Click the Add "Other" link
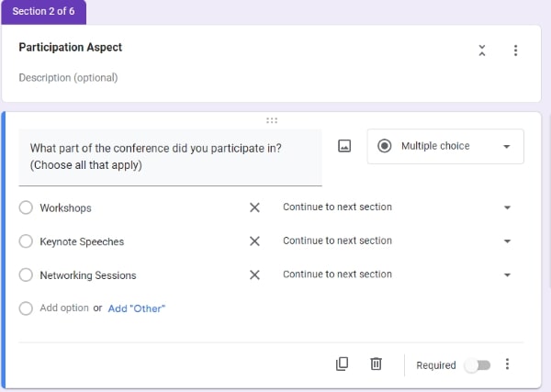This screenshot has height=392, width=551. click(x=136, y=308)
